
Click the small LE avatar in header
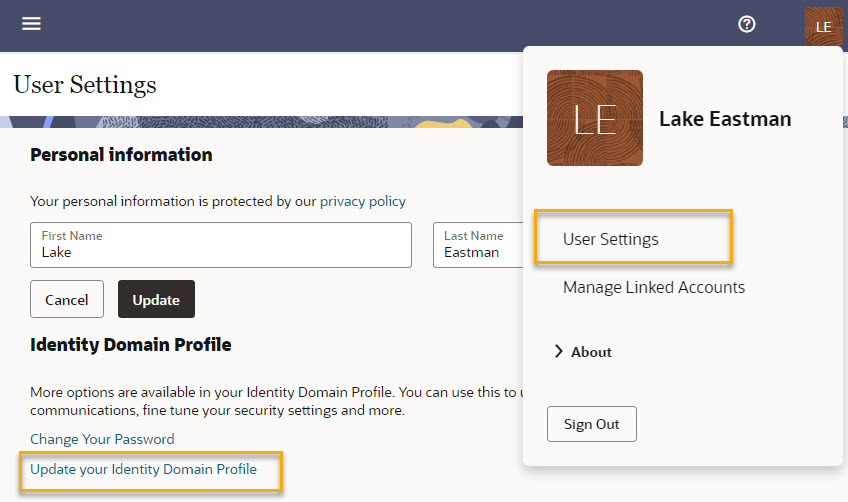[x=823, y=26]
